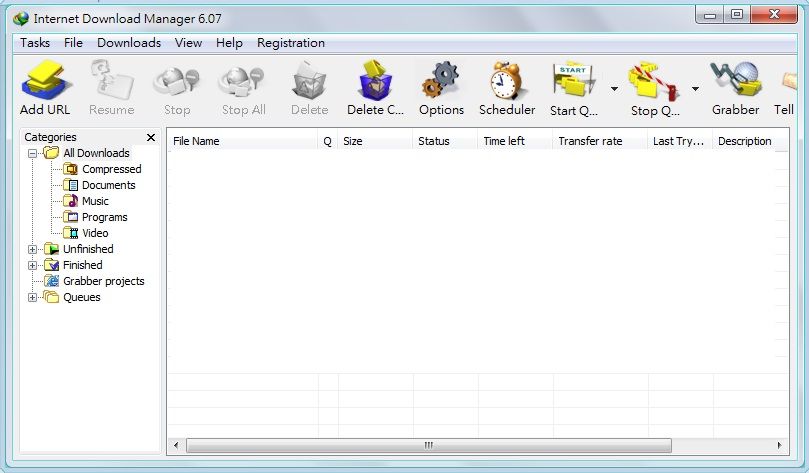Collapse the All Downloads tree node
The image size is (809, 473).
[33, 153]
